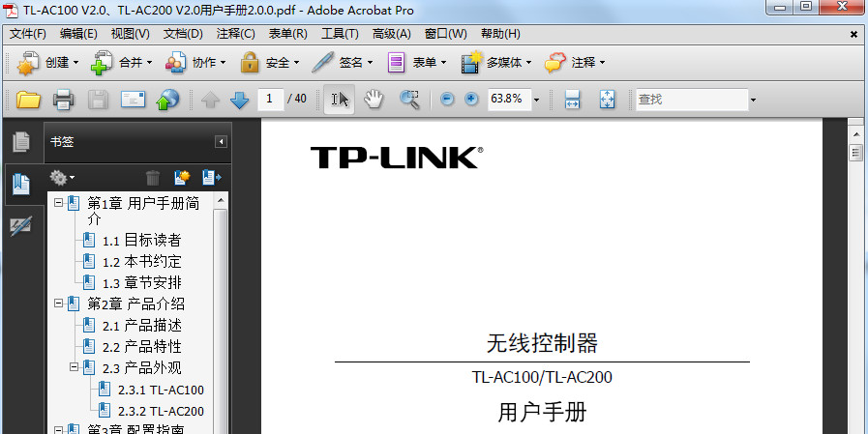This screenshot has width=868, height=434.
Task: Select bookmark 2.2 产品特性
Action: point(141,347)
